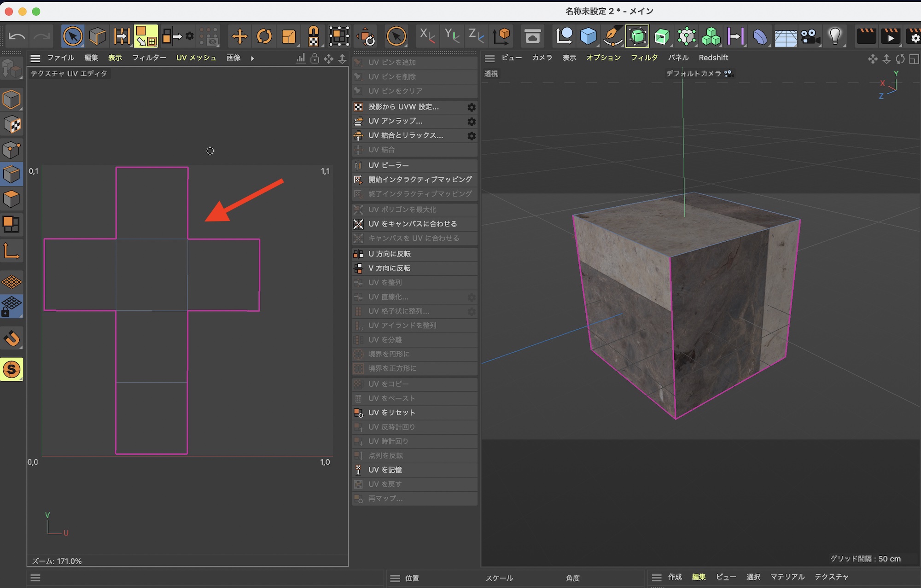The image size is (921, 588).
Task: Add a Light object via lightbulb icon
Action: 835,36
